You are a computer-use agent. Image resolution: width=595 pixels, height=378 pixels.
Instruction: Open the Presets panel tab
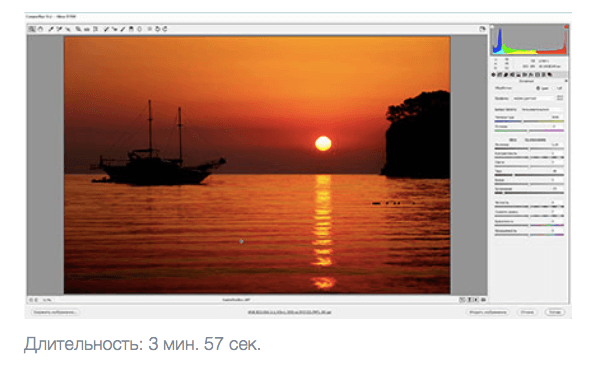pyautogui.click(x=544, y=75)
